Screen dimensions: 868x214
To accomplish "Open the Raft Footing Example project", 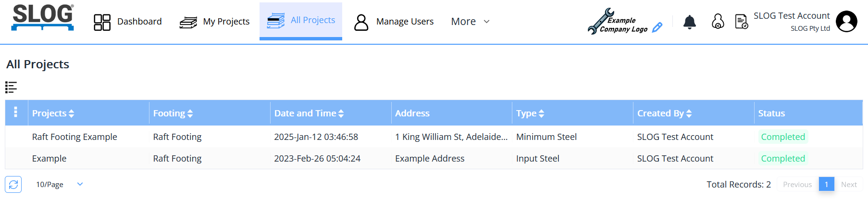I will click(x=74, y=137).
